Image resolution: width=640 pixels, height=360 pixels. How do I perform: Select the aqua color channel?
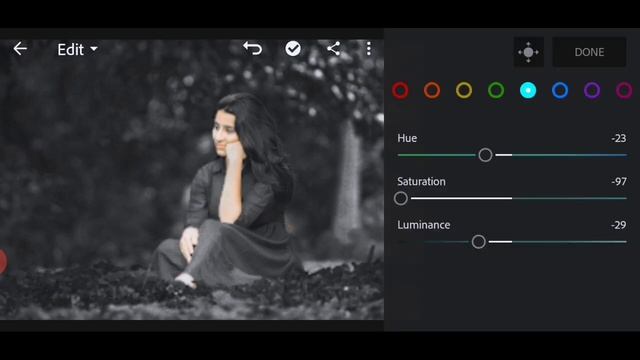(x=528, y=90)
